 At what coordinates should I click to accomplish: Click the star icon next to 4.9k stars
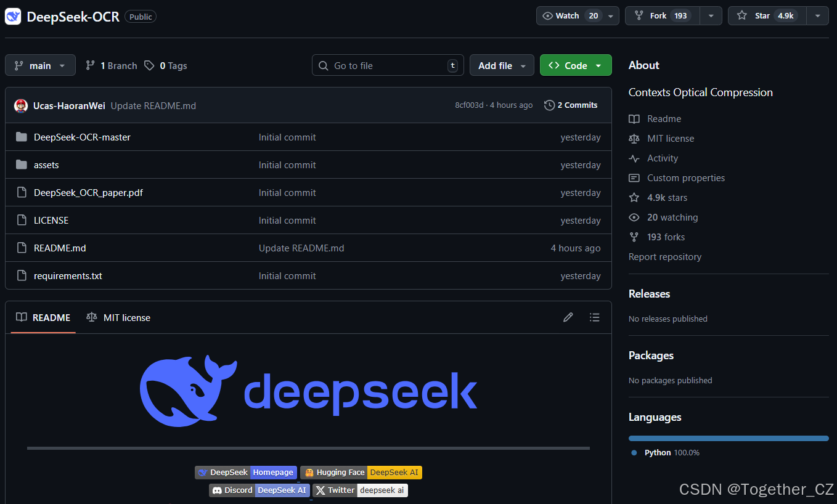click(634, 198)
